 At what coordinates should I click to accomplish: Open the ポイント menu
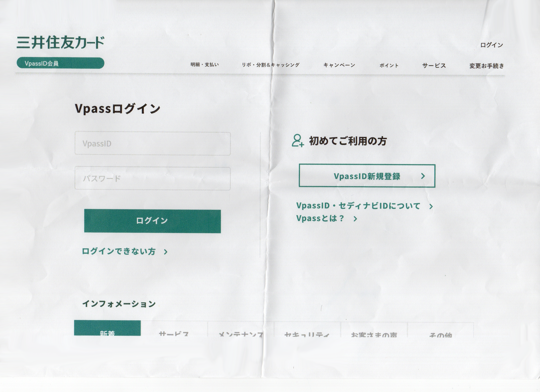pyautogui.click(x=389, y=65)
